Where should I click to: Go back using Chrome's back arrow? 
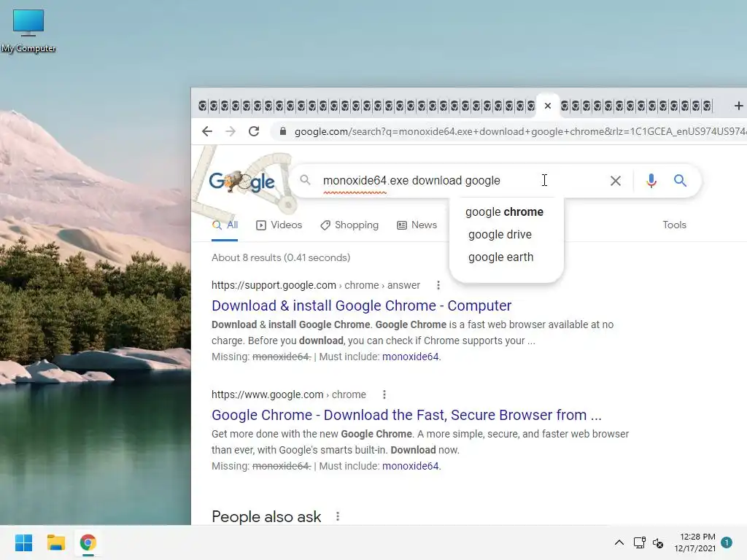pyautogui.click(x=206, y=131)
